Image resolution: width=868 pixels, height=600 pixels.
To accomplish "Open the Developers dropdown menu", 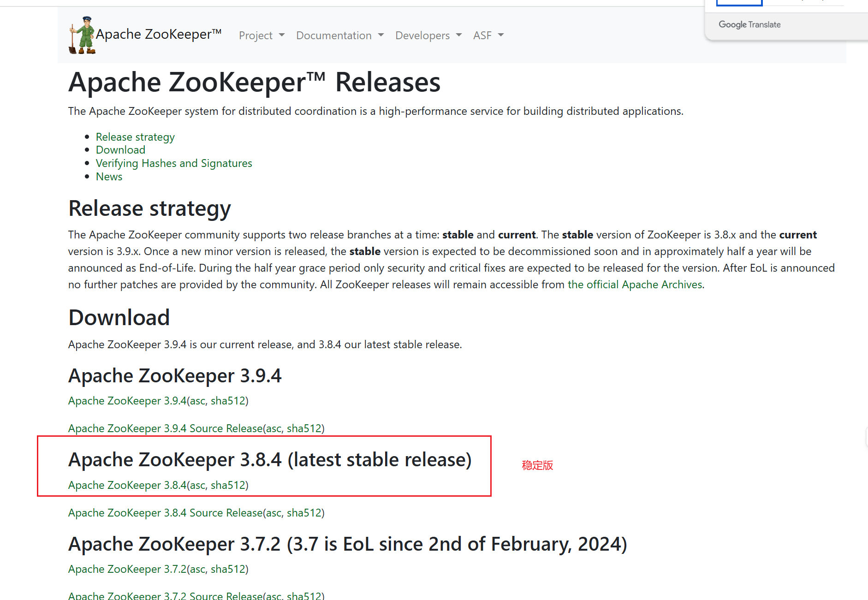I will [x=428, y=36].
